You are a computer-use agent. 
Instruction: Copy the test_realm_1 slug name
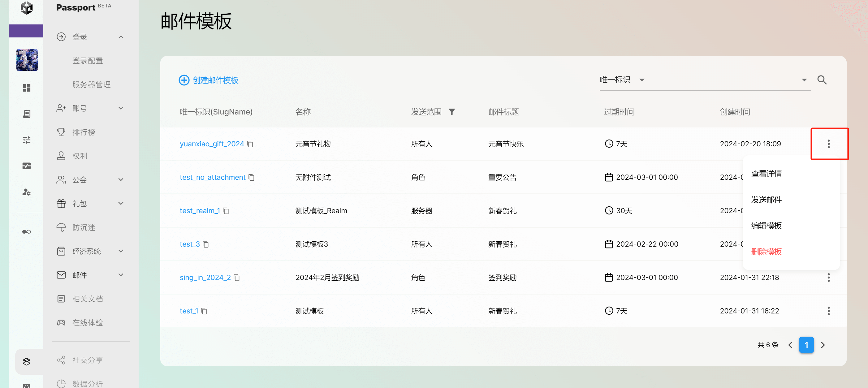[x=226, y=211]
